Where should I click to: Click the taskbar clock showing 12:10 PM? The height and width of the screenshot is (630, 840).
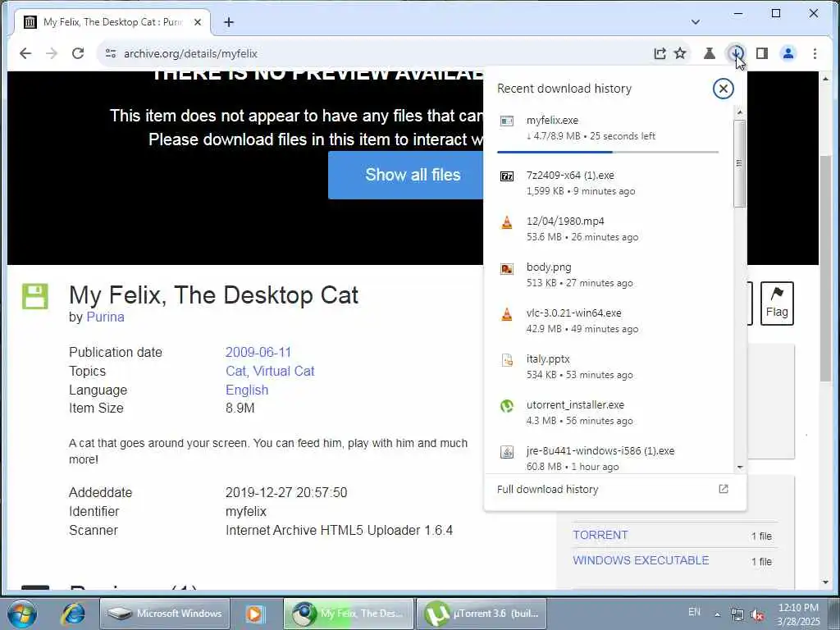pos(798,614)
